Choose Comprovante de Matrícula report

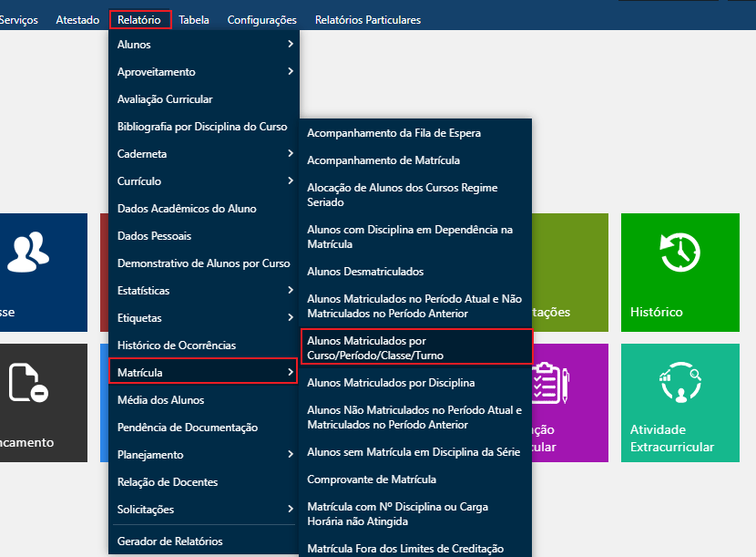pyautogui.click(x=372, y=480)
